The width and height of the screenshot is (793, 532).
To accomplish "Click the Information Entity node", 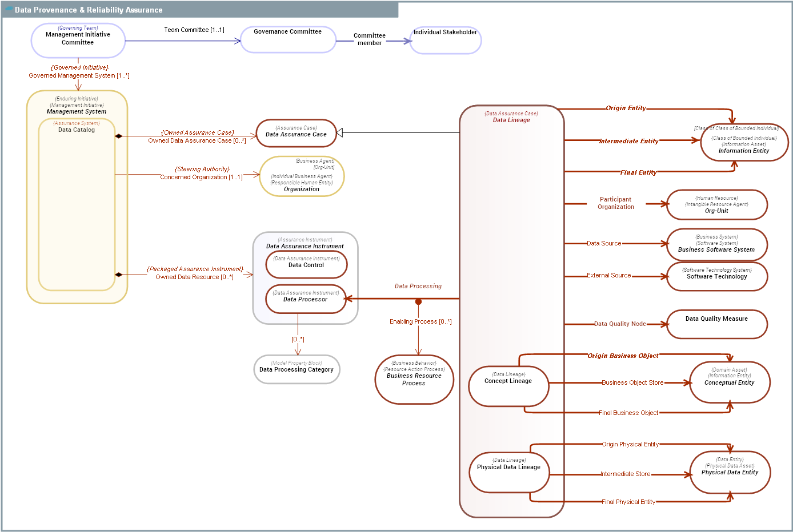I will 743,142.
